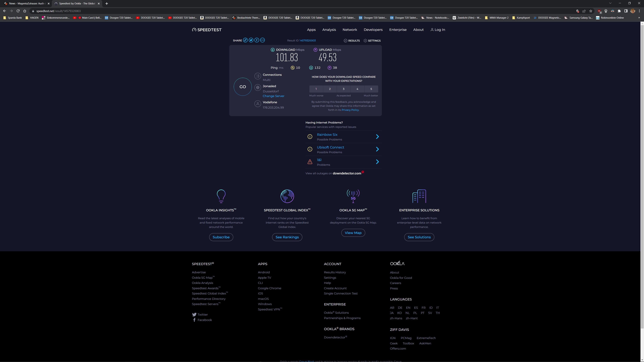Click the Settings gear icon

click(x=365, y=40)
